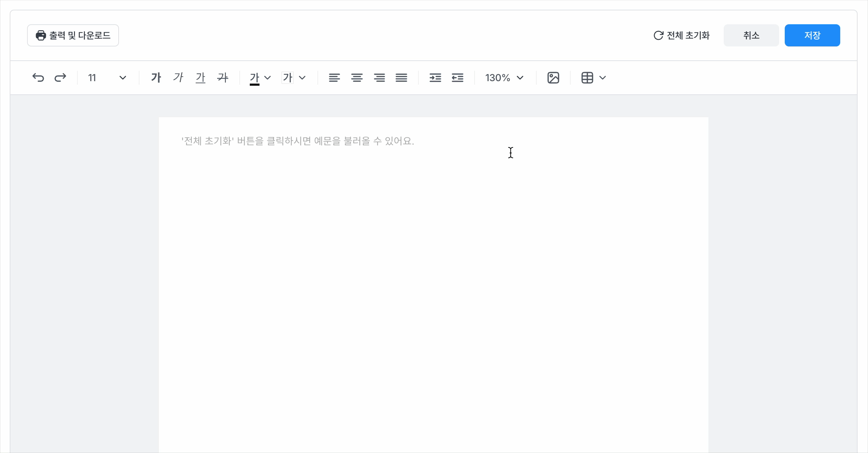This screenshot has width=868, height=453.
Task: Align text to the left
Action: pos(334,78)
